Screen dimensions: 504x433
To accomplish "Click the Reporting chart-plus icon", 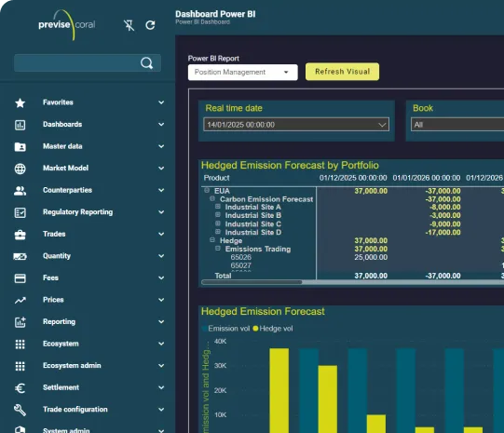I will click(20, 322).
